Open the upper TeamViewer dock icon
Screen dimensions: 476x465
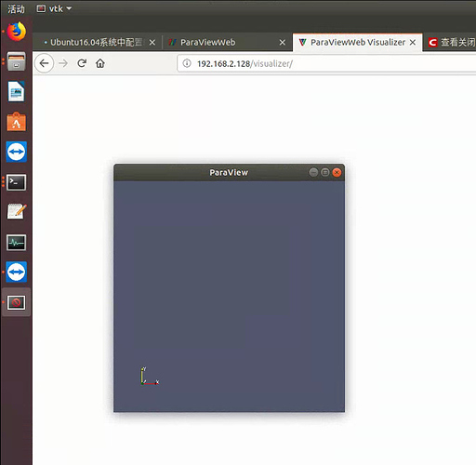tap(17, 152)
